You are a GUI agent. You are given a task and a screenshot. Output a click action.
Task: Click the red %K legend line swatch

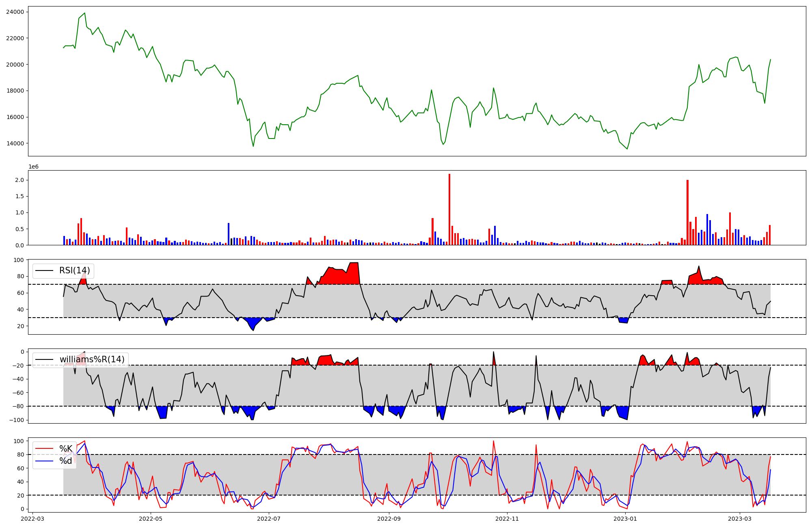click(44, 448)
